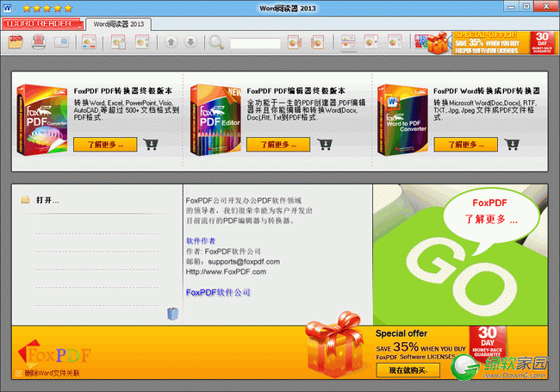Screen dimensions: 560x392
Task: Click the down arrow next page icon
Action: [190, 42]
